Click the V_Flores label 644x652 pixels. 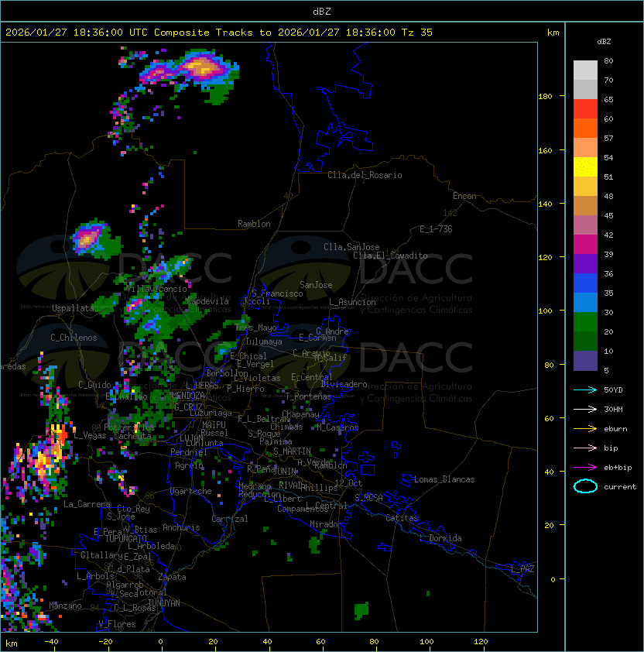pyautogui.click(x=117, y=624)
